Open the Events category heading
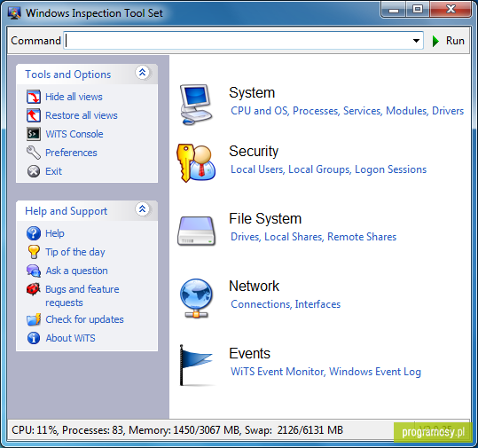This screenshot has height=448, width=478. tap(250, 353)
